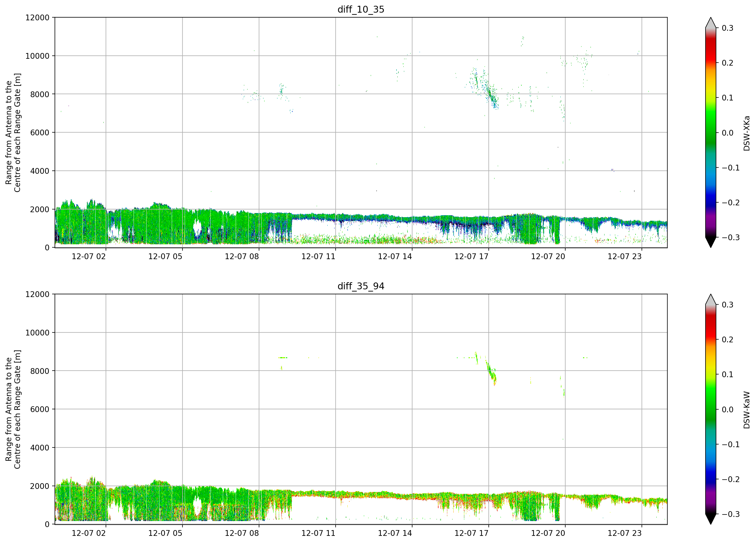Click the 0.2 tick on the DSW-XKa colorbar
The image size is (756, 543).
coord(728,63)
